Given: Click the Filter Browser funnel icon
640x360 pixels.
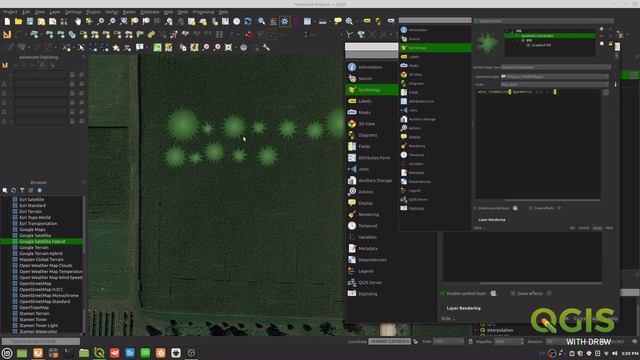Looking at the screenshot, I should pyautogui.click(x=22, y=190).
